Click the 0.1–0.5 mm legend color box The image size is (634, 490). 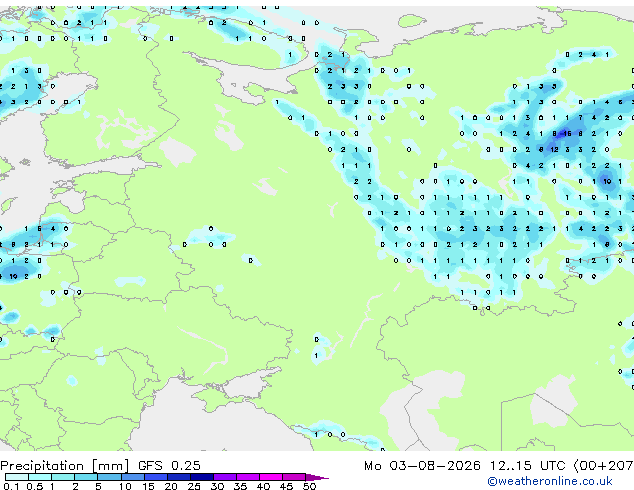point(17,477)
